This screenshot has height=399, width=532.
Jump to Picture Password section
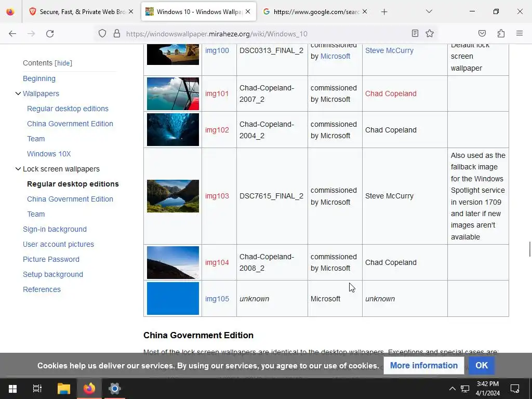pyautogui.click(x=51, y=259)
